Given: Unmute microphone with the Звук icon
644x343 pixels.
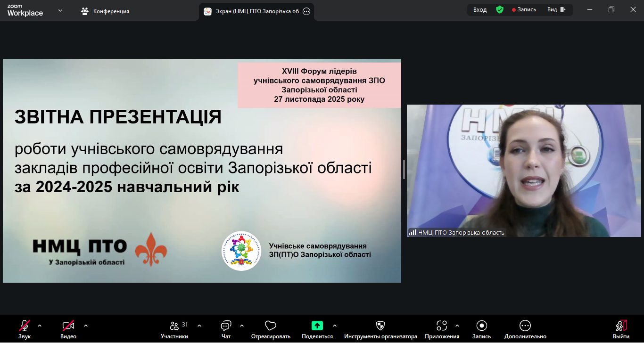Looking at the screenshot, I should point(25,326).
